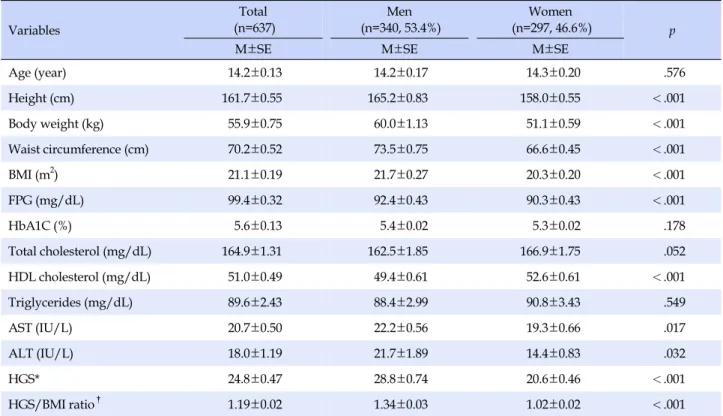Select Women FPG value '90.3±0.43'

point(553,200)
